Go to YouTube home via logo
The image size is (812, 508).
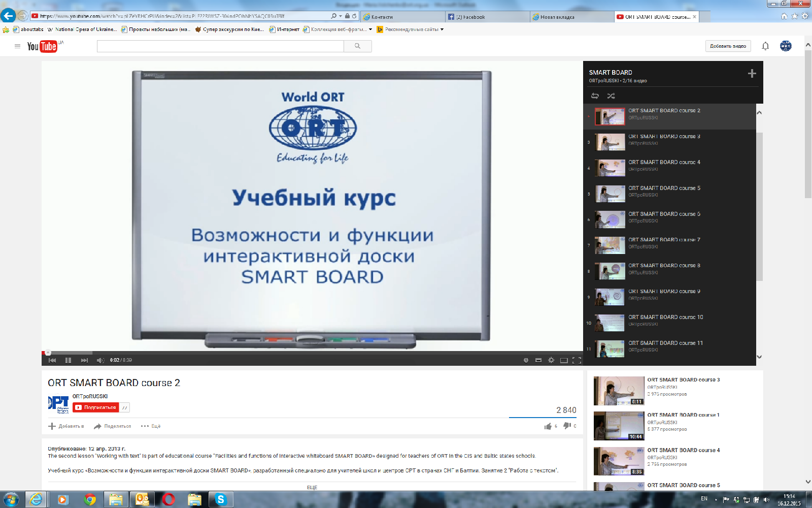43,46
